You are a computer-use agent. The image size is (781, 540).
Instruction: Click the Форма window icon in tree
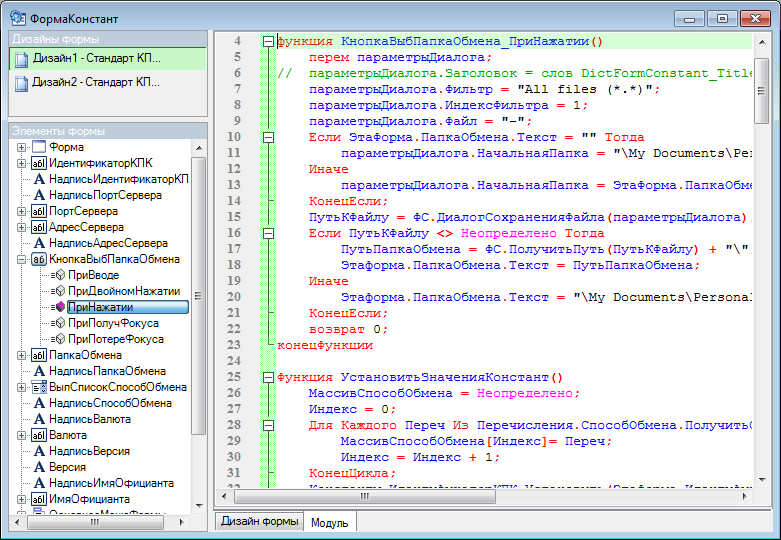39,147
